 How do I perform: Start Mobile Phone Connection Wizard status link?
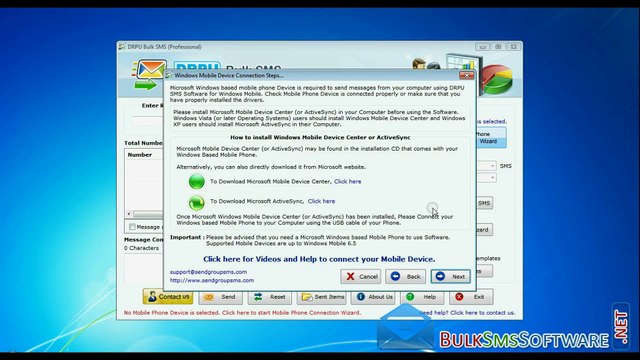(242, 313)
